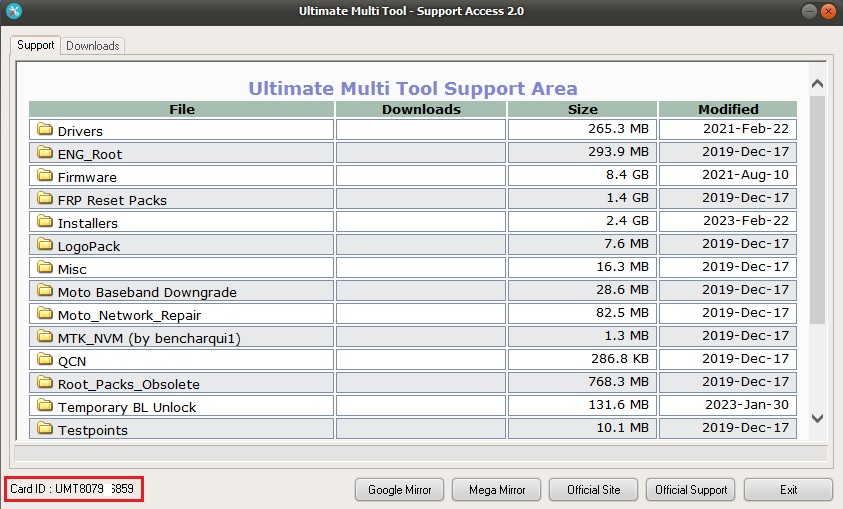Open the Temporary BL Unlock folder

pyautogui.click(x=127, y=407)
